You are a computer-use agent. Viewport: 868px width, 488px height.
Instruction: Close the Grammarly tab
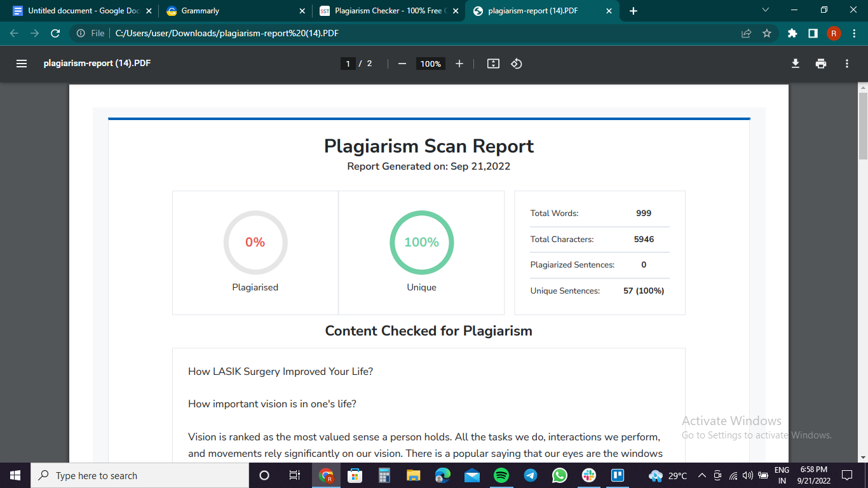click(302, 11)
